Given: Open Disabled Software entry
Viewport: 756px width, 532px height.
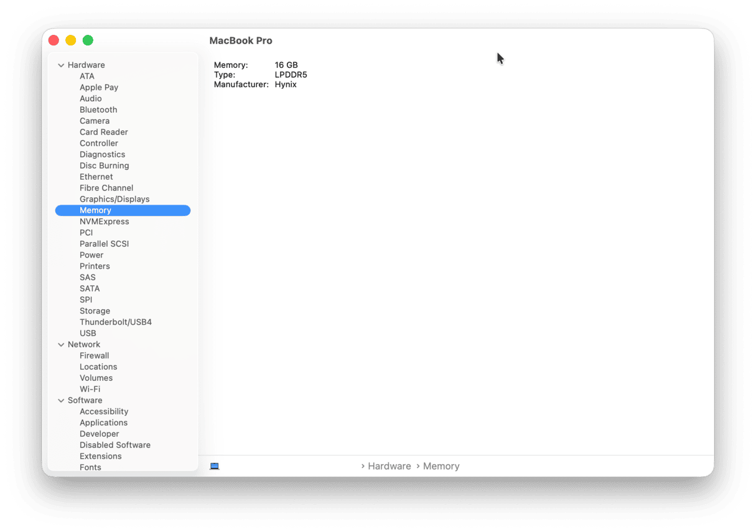Looking at the screenshot, I should point(115,446).
